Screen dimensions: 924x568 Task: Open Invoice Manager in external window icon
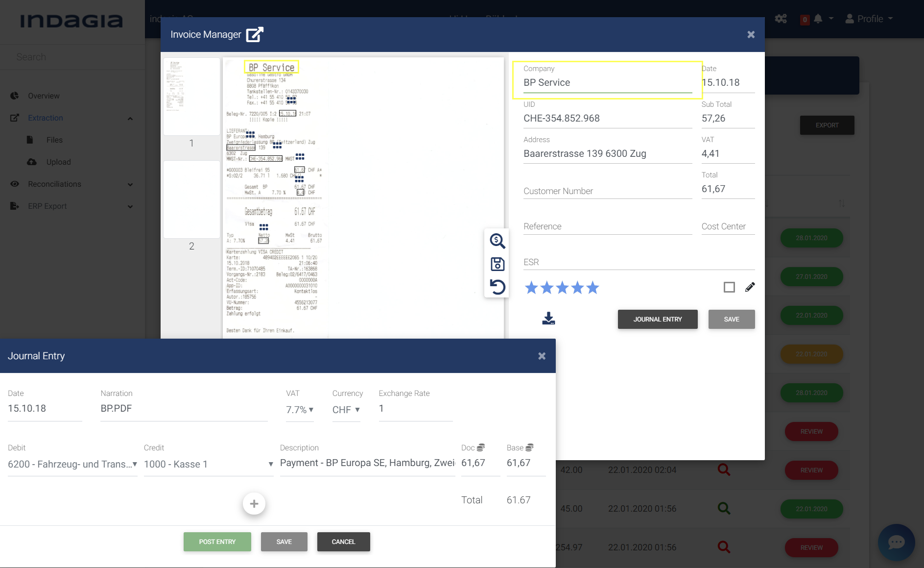pos(255,34)
